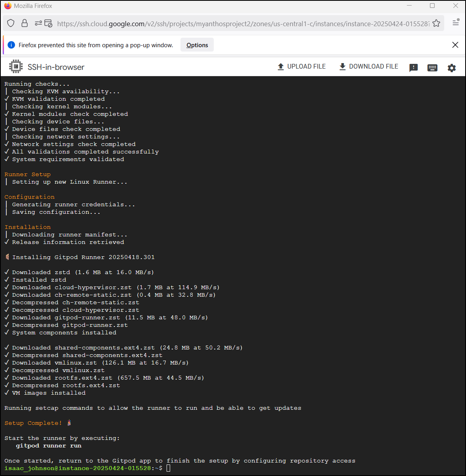Maximize the Firefox window

pyautogui.click(x=432, y=6)
